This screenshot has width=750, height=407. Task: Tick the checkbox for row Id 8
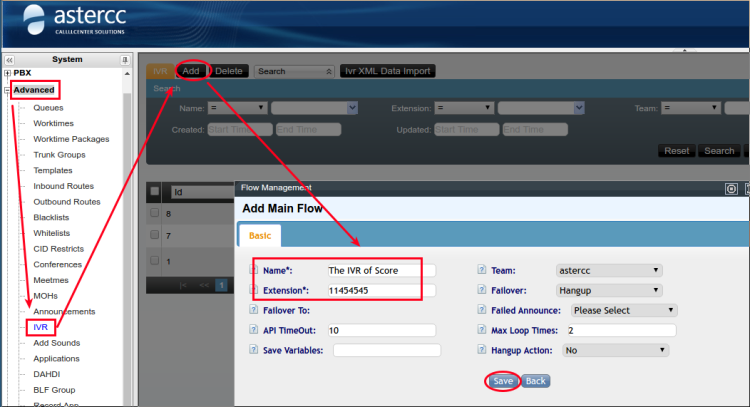[154, 213]
